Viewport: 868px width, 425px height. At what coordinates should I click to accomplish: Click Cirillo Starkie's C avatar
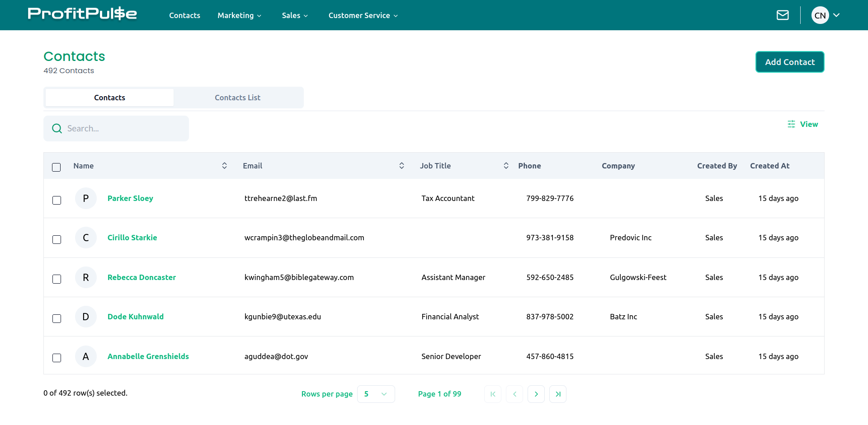[x=86, y=238]
